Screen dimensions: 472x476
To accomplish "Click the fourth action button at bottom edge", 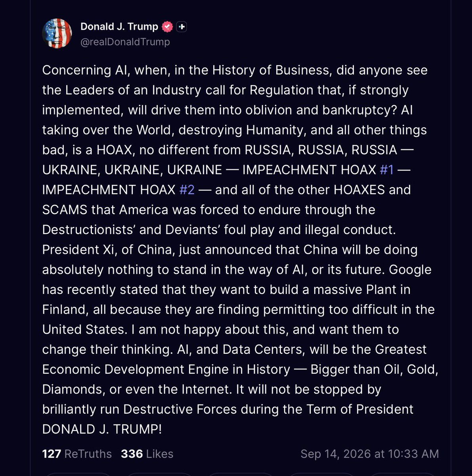I will coord(321,474).
